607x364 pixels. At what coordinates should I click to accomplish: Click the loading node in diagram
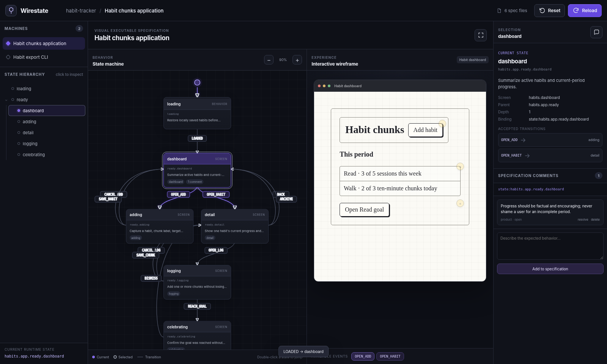(x=197, y=113)
